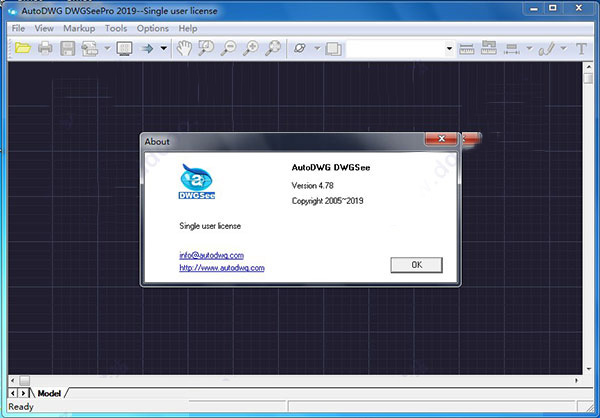Screen dimensions: 600x418
Task: Minimize the DWGSeePro main window
Action: pyautogui.click(x=534, y=8)
